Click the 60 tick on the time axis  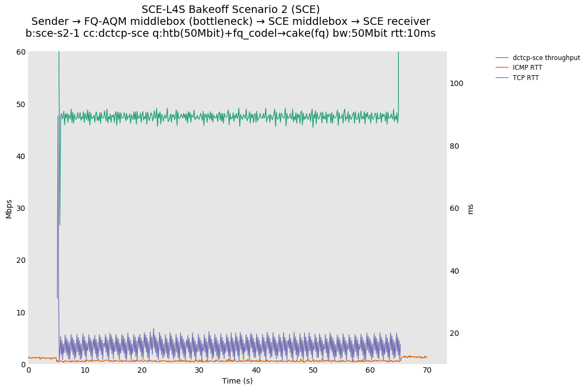pyautogui.click(x=370, y=370)
